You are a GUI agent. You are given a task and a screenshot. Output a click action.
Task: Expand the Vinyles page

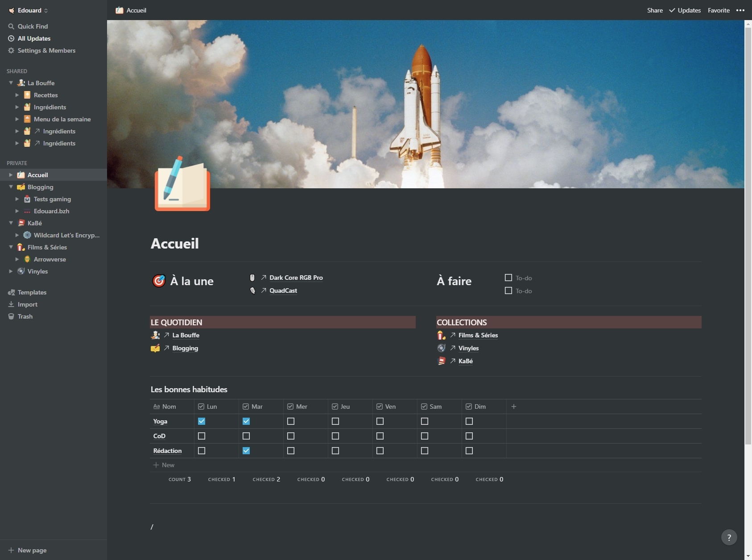(11, 271)
